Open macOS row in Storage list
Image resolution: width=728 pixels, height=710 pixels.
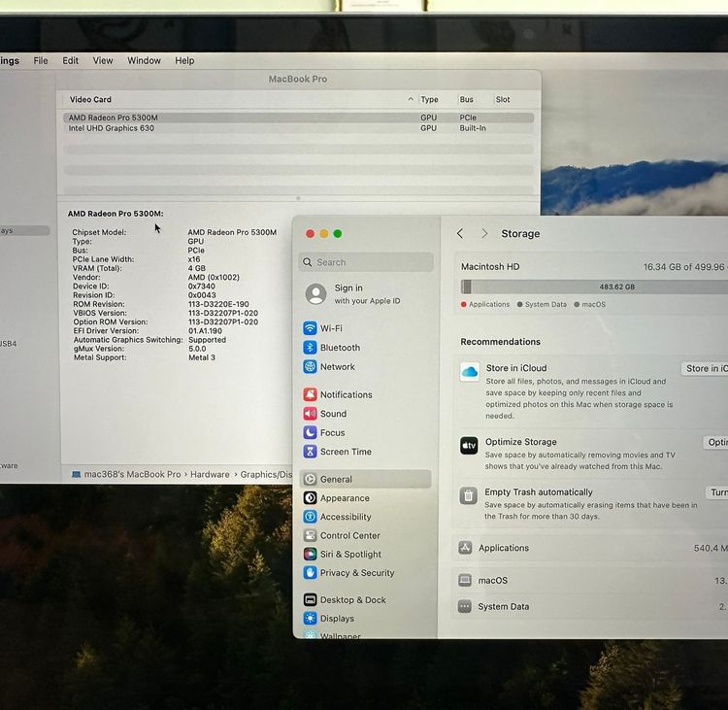click(x=590, y=580)
